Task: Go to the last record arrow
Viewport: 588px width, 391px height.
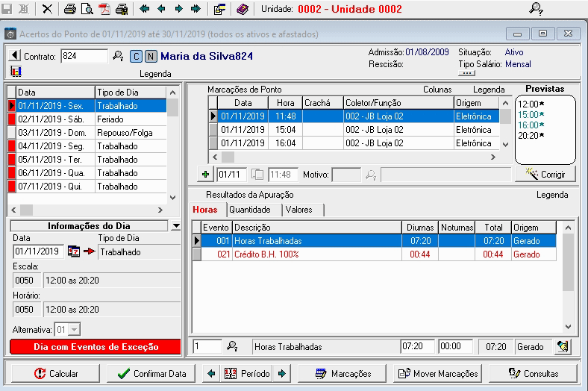Action: coord(196,9)
